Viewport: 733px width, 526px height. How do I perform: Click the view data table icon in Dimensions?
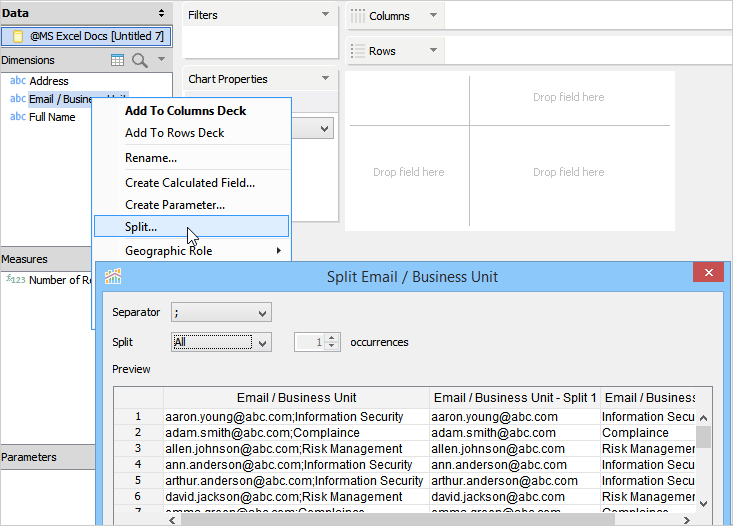coord(118,60)
